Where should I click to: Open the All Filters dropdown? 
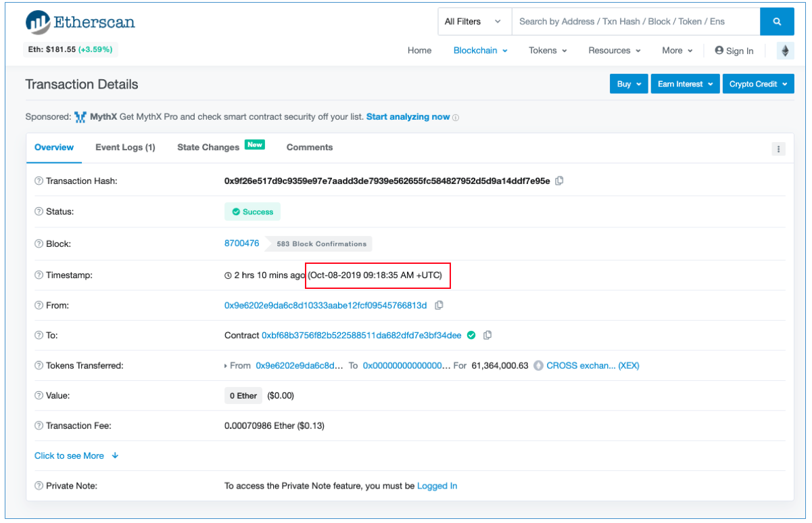coord(473,22)
